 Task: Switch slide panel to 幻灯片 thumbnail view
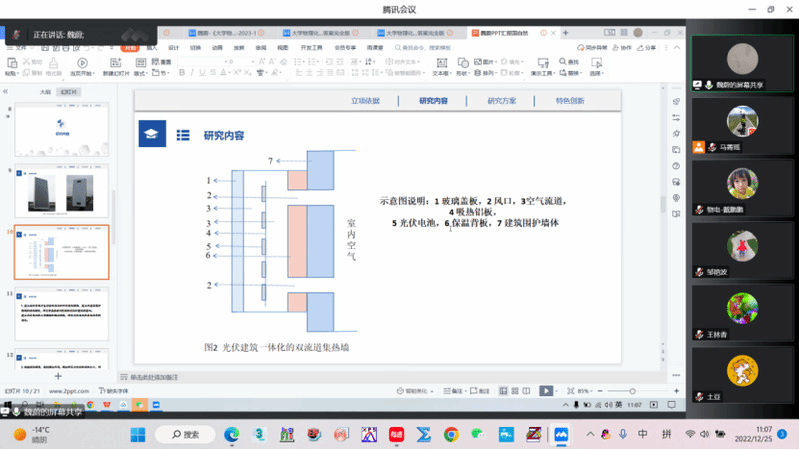click(69, 92)
